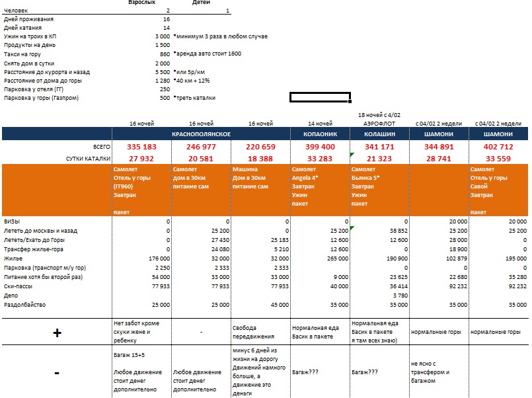Click the red total 335 183
Image resolution: width=532 pixels, height=398 pixels.
coord(142,147)
